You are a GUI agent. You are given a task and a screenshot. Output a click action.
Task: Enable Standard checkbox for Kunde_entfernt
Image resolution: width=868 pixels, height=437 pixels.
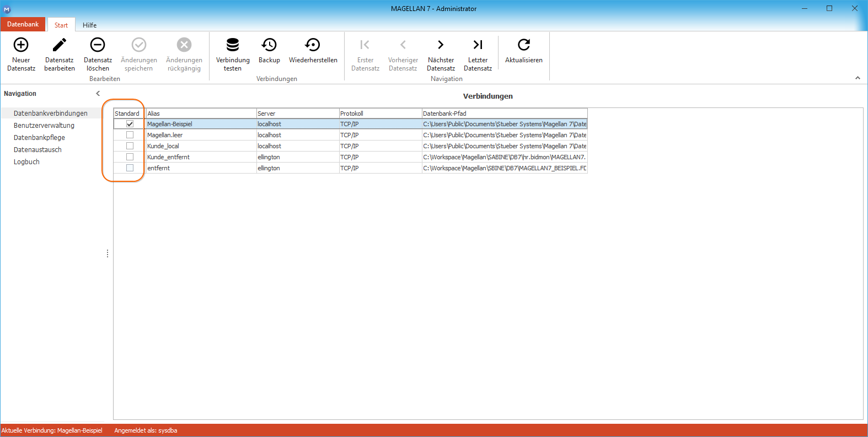pos(130,157)
